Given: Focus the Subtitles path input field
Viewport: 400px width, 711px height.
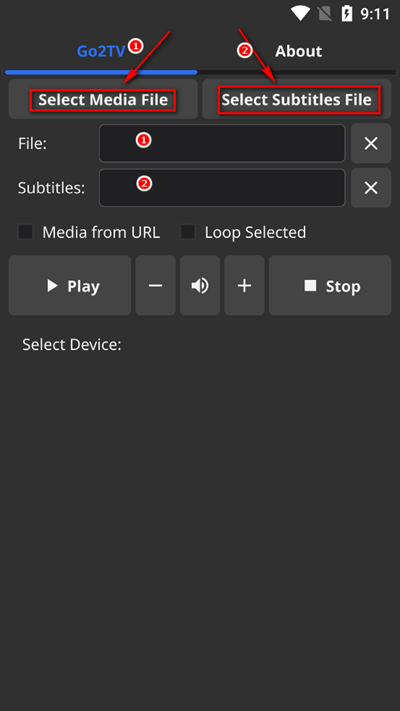Looking at the screenshot, I should (222, 188).
